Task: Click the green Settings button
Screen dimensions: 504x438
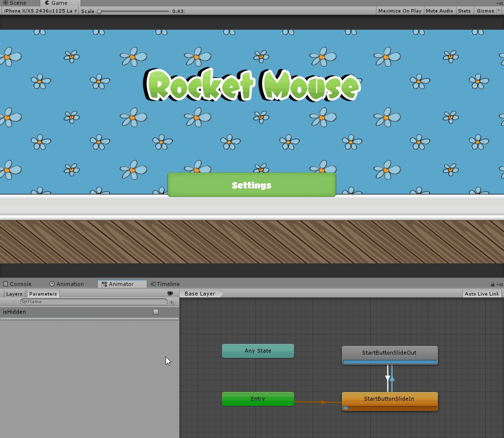Action: coord(252,185)
